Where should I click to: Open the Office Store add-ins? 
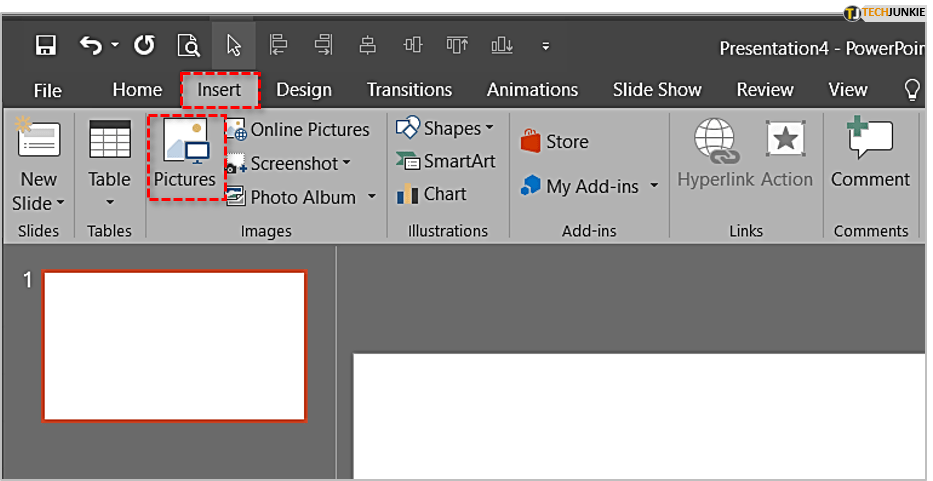click(x=555, y=142)
